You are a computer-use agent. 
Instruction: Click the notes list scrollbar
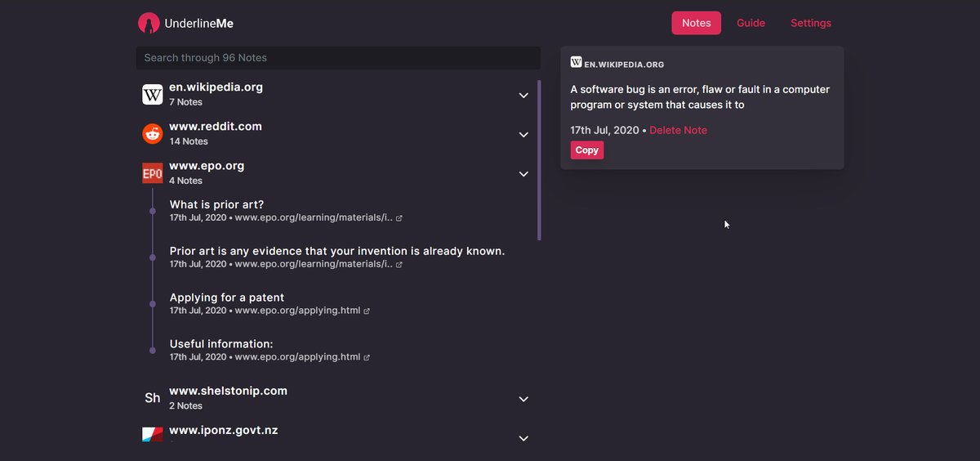pyautogui.click(x=539, y=160)
